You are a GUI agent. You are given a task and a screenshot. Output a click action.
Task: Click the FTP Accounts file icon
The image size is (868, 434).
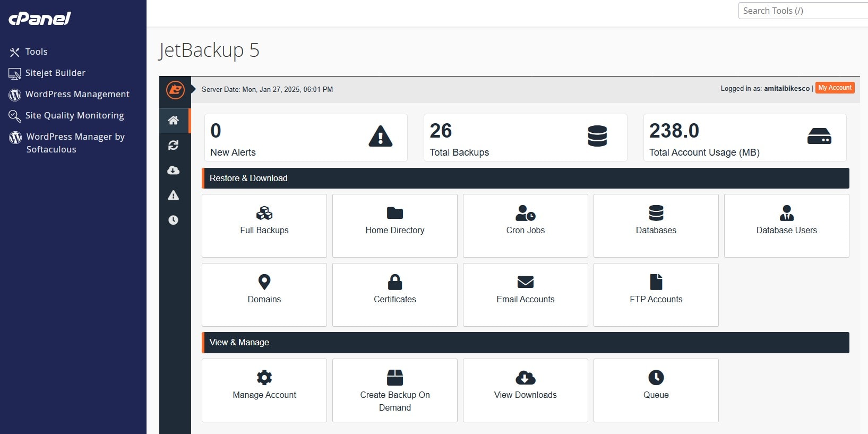point(656,282)
